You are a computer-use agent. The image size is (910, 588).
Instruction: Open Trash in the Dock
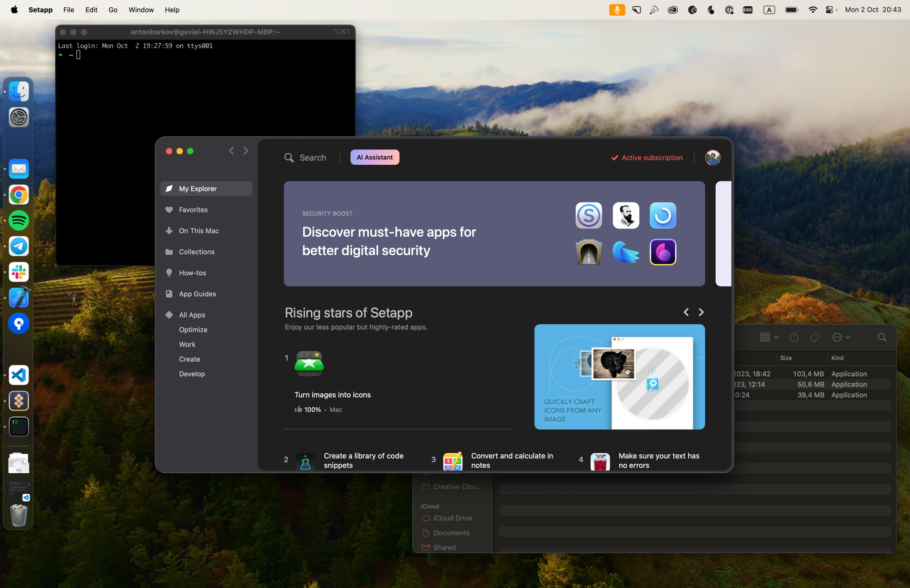pos(18,515)
